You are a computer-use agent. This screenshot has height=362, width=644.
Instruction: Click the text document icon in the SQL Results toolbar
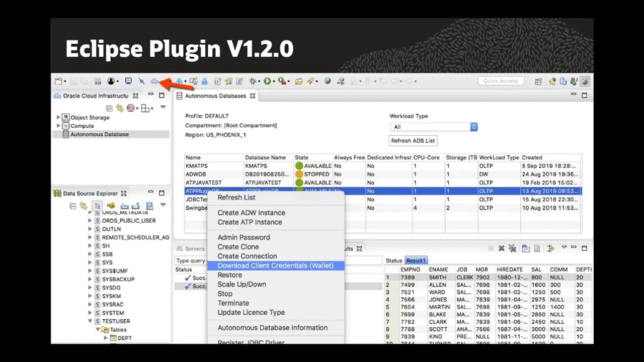537,248
